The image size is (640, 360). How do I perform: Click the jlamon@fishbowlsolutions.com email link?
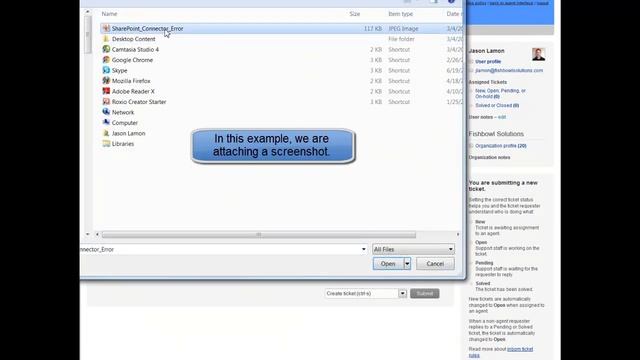click(509, 71)
